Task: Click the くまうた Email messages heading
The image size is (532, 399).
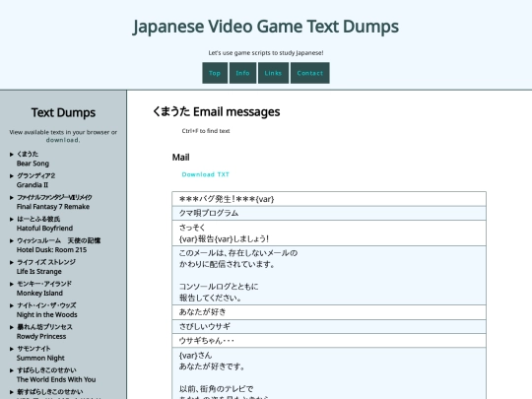Action: pos(216,111)
